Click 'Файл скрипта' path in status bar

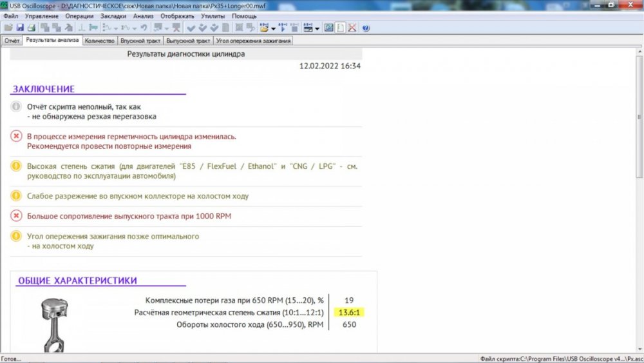(x=560, y=359)
